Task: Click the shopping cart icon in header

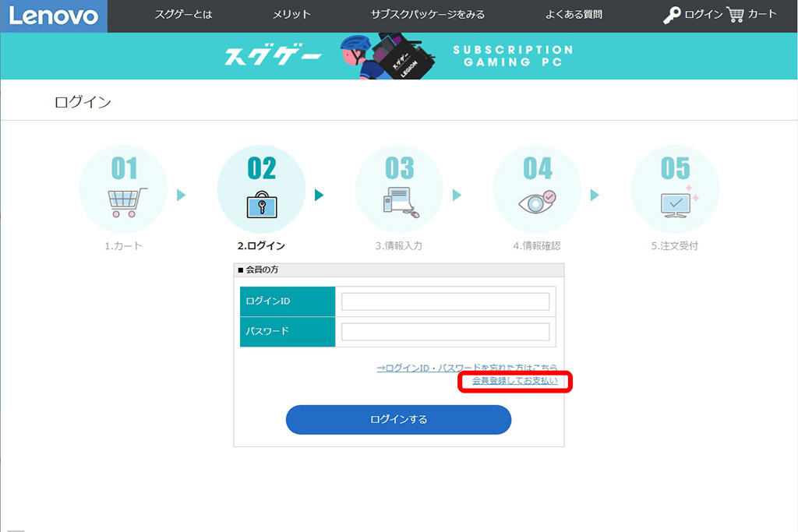Action: click(x=735, y=15)
